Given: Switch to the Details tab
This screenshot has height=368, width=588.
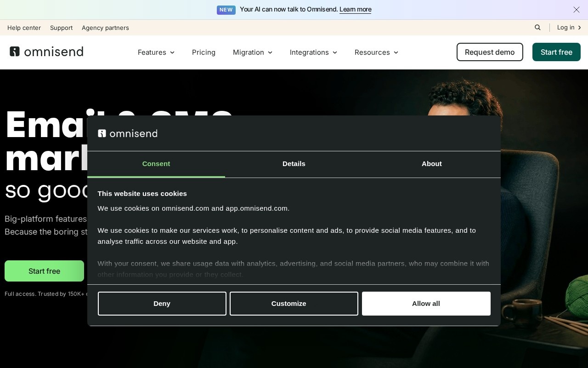Looking at the screenshot, I should [294, 164].
